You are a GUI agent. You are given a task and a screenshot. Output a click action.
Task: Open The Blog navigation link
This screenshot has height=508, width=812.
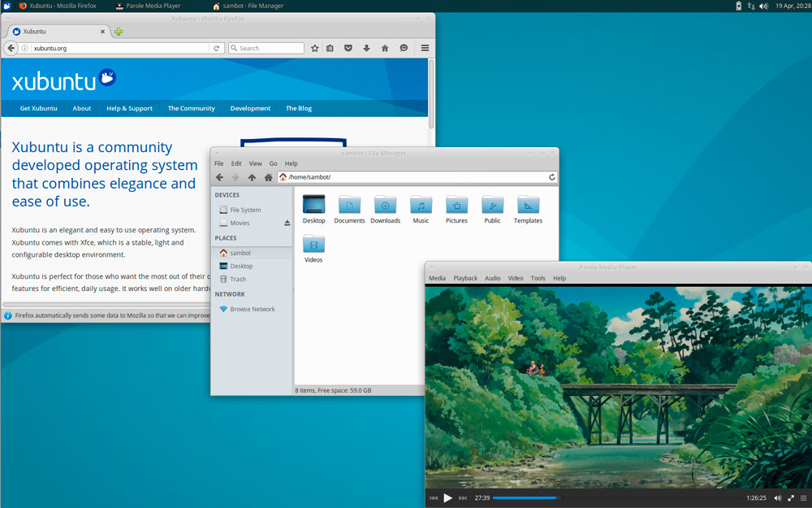[x=299, y=108]
